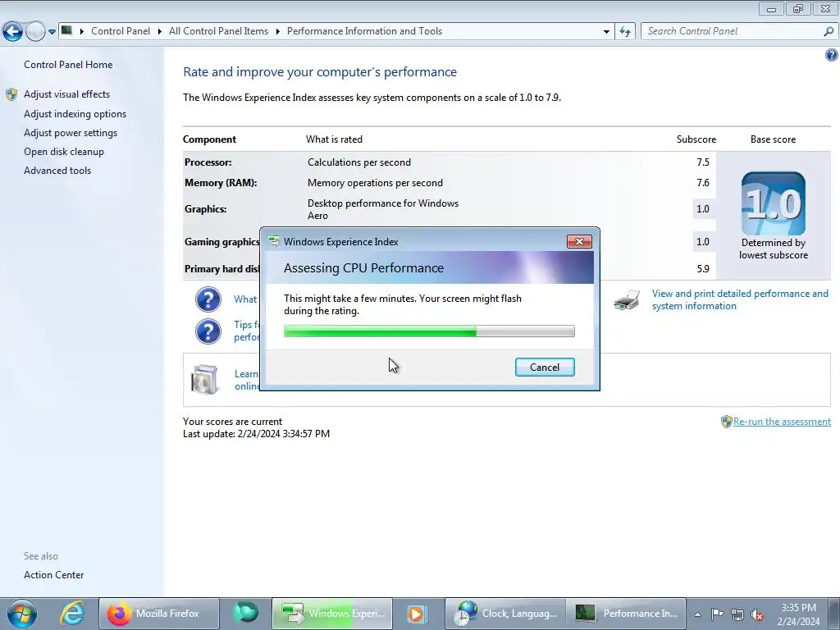Click the Action Center flag tray icon
Screen dimensions: 840x630
(717, 614)
